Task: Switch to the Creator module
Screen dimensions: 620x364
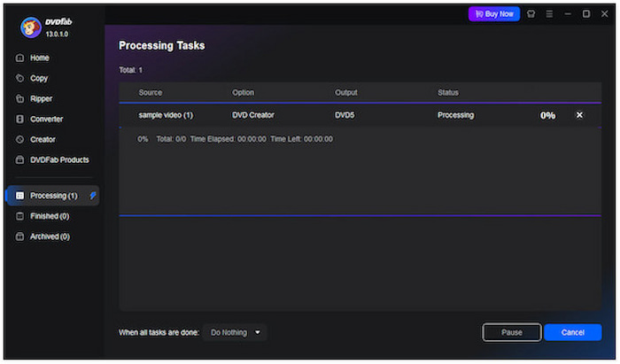Action: [43, 140]
